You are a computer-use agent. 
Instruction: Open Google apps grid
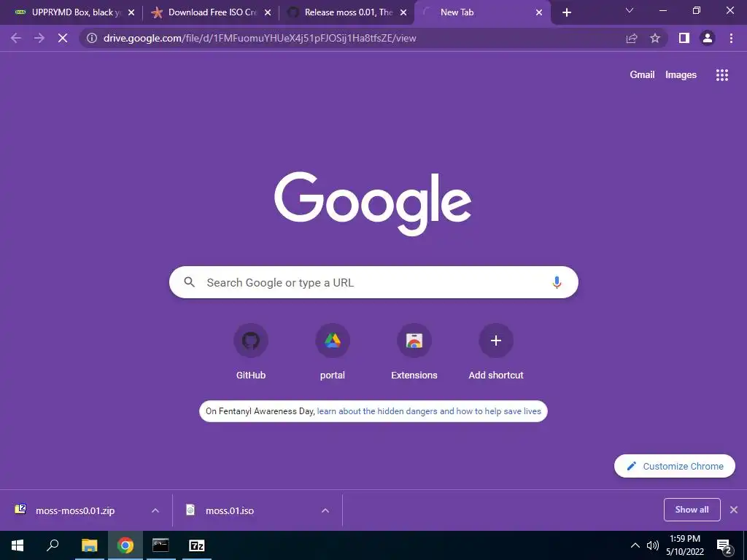click(x=721, y=75)
